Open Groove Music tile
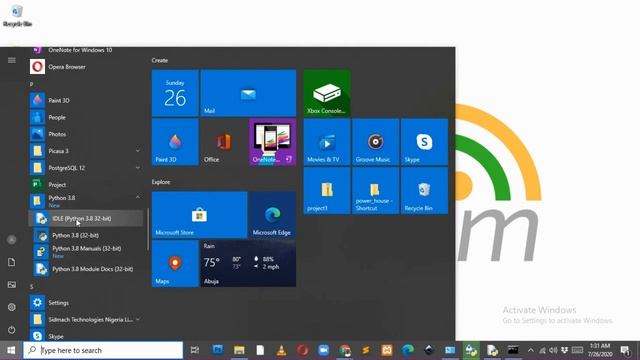The image size is (640, 360). (x=376, y=142)
